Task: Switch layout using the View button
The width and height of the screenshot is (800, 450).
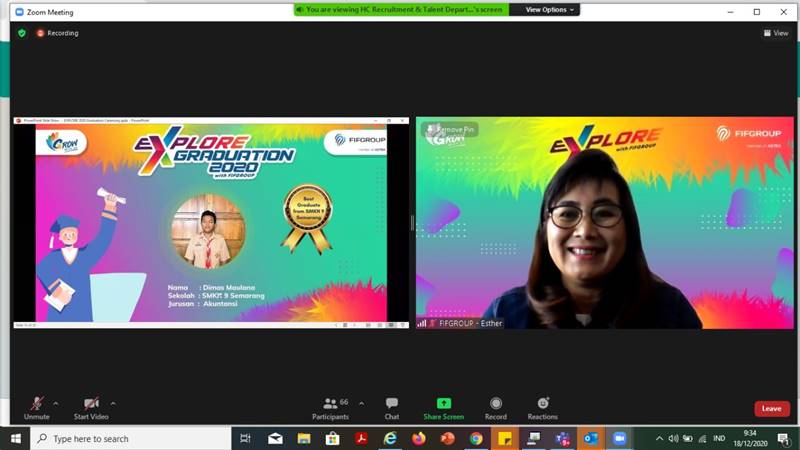Action: 775,33
